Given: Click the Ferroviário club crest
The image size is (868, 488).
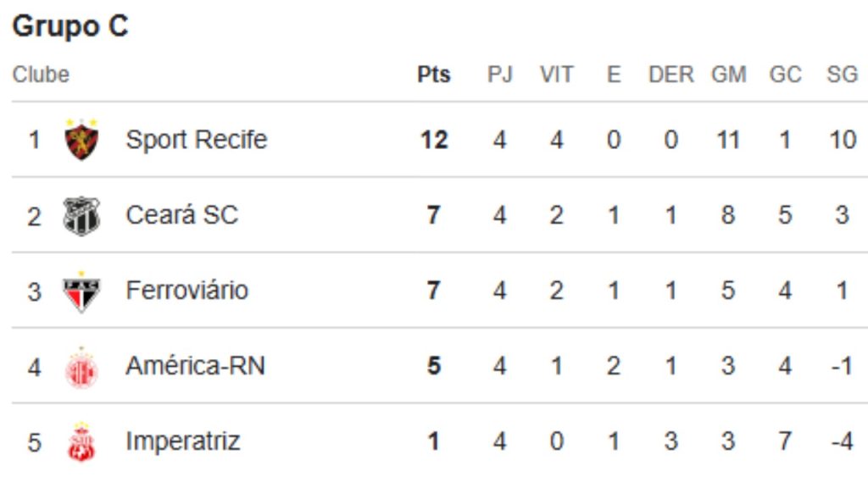Looking at the screenshot, I should [x=82, y=291].
